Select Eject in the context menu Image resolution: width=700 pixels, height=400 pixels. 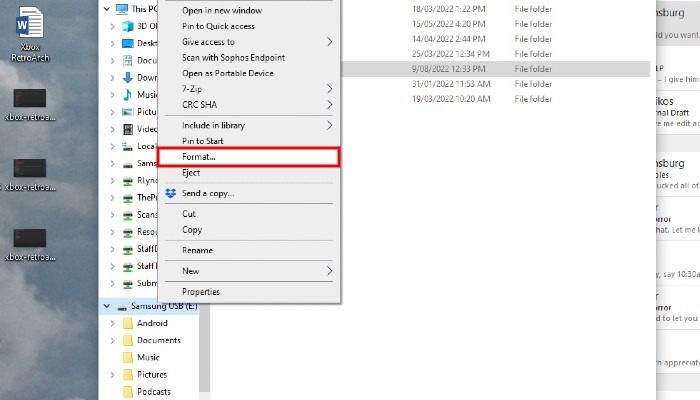tap(191, 173)
